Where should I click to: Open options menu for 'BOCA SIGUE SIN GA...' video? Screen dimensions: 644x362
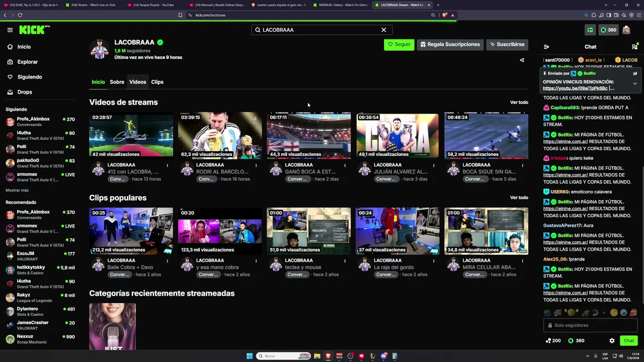point(522,165)
